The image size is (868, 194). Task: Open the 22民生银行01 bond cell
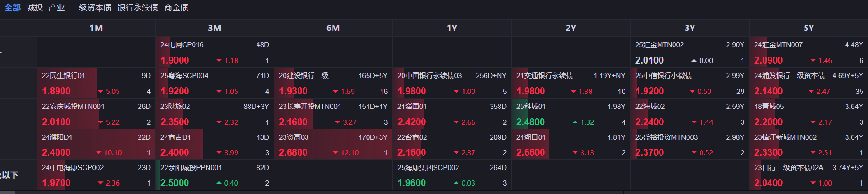pyautogui.click(x=63, y=76)
